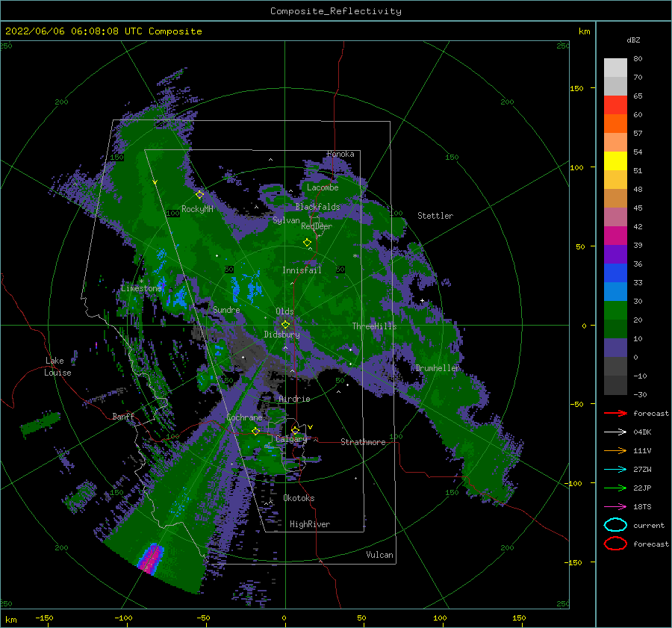
Task: Click the Vulcan label
Action: [379, 555]
